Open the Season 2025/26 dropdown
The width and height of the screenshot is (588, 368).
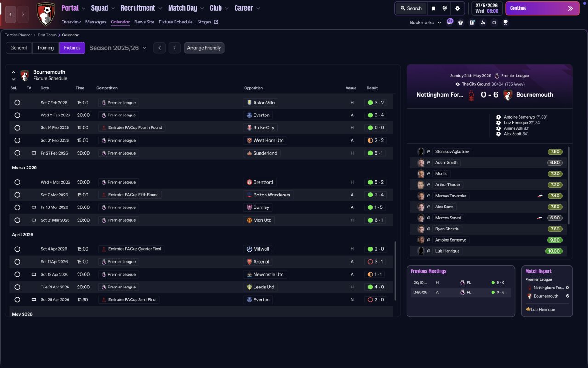click(x=118, y=48)
